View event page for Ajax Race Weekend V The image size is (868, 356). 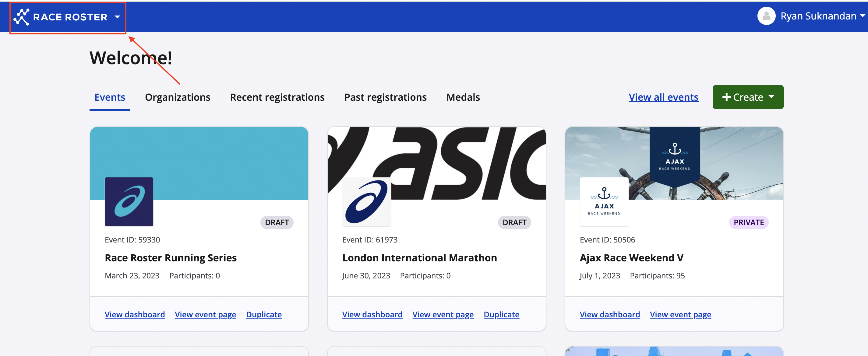[x=680, y=314]
